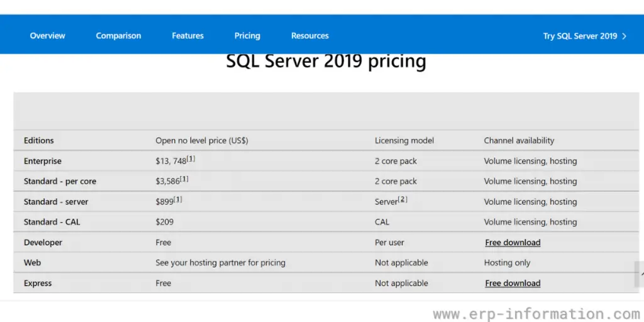Image resolution: width=644 pixels, height=322 pixels.
Task: Click Free download in the Developer row
Action: click(x=513, y=243)
